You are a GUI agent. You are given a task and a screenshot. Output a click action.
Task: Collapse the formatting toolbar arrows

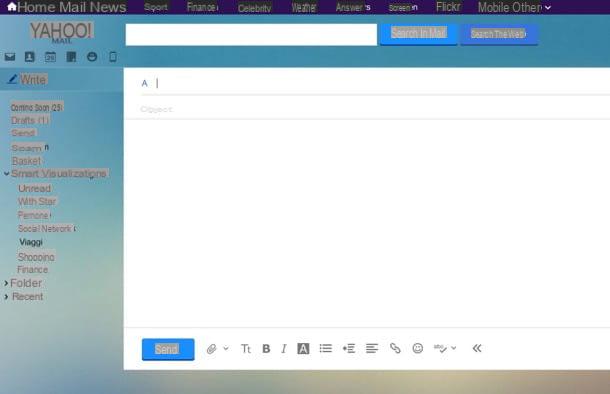(x=477, y=348)
